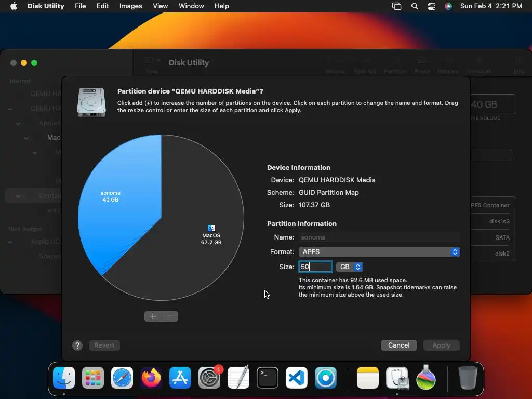Image resolution: width=532 pixels, height=399 pixels.
Task: Open the GB size unit dropdown
Action: coord(350,267)
